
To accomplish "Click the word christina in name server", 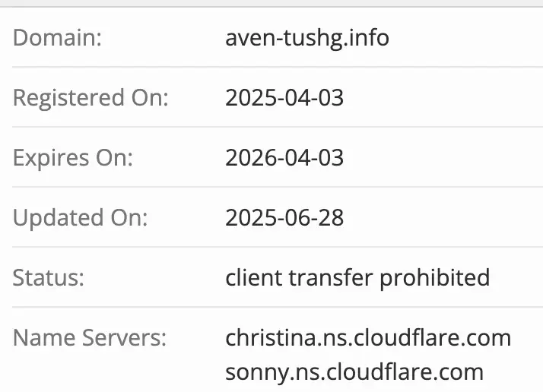I will 262,337.
